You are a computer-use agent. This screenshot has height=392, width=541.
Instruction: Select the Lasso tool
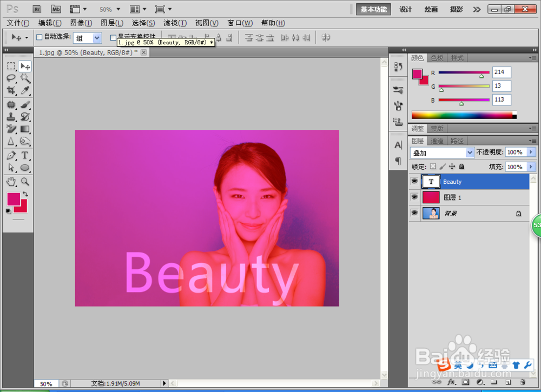click(11, 78)
